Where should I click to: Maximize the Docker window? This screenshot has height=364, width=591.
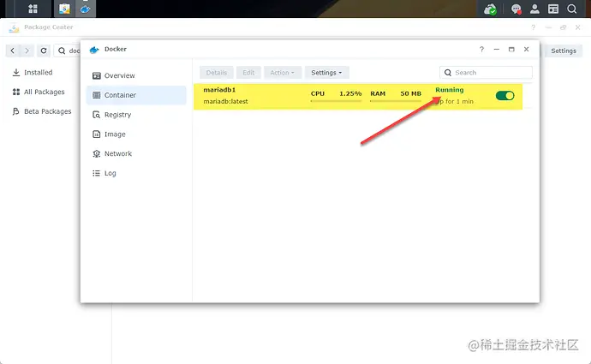[511, 50]
